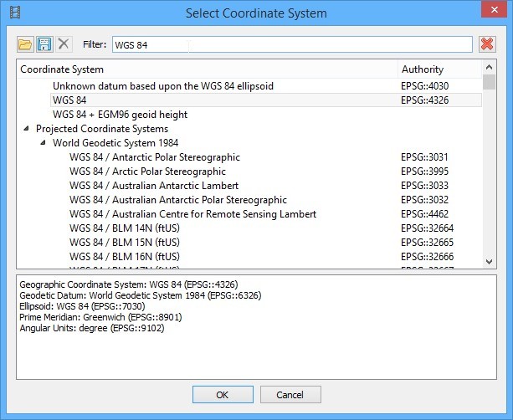513x420 pixels.
Task: Select Australian Centre for Remote Sensing Lambert
Action: (x=192, y=214)
